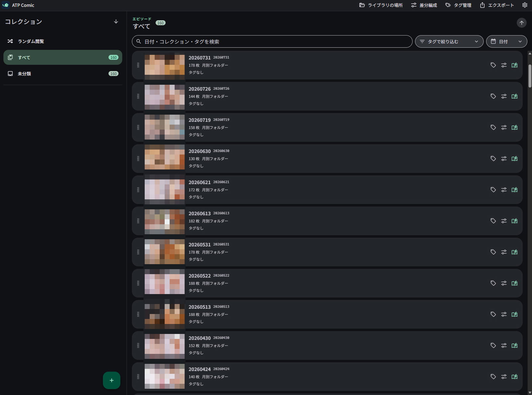The width and height of the screenshot is (532, 395).
Task: Click 月別フォルダー label on row 20260522
Action: [x=215, y=283]
